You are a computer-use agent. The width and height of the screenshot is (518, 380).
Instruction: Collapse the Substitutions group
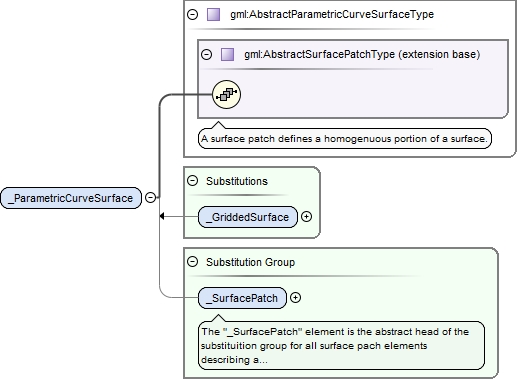coord(192,181)
